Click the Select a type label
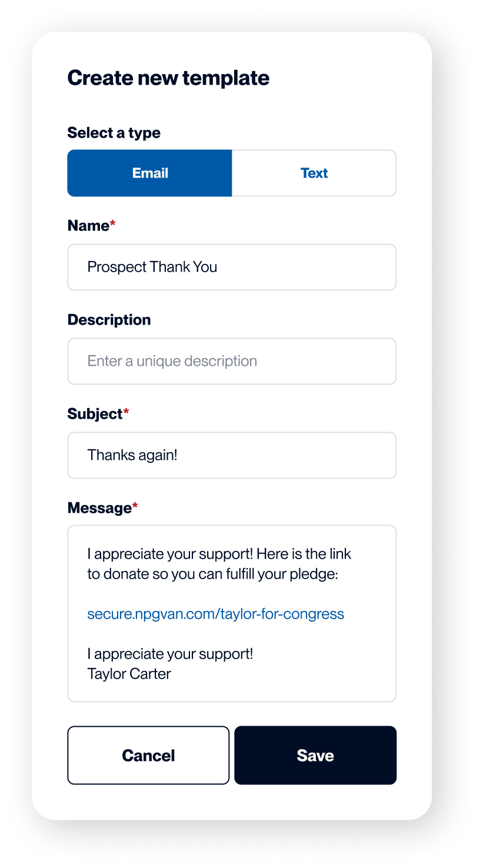Image resolution: width=480 pixels, height=868 pixels. [x=114, y=133]
